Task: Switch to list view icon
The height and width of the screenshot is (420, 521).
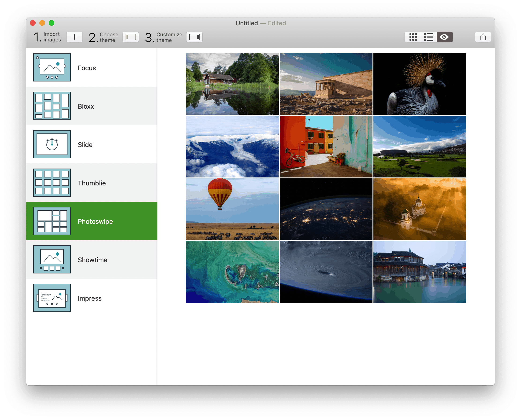Action: 428,37
